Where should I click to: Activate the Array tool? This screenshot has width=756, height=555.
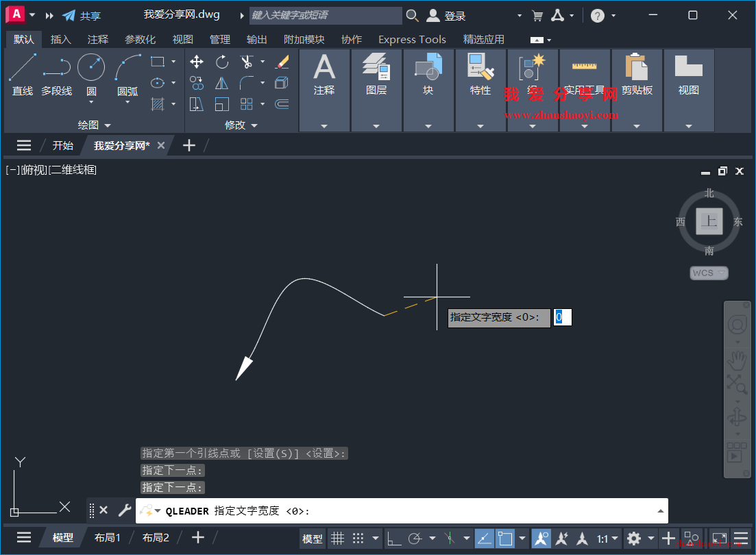246,104
